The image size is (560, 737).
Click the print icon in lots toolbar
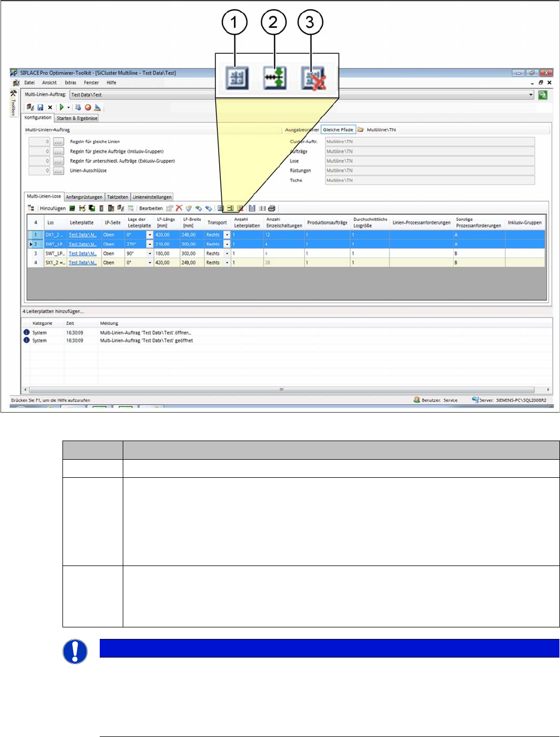point(272,208)
